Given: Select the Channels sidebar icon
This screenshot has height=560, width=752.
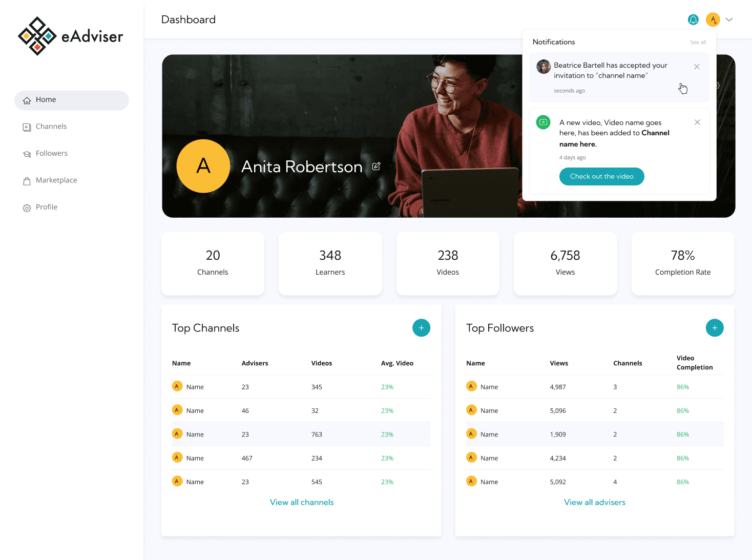Looking at the screenshot, I should pos(27,127).
